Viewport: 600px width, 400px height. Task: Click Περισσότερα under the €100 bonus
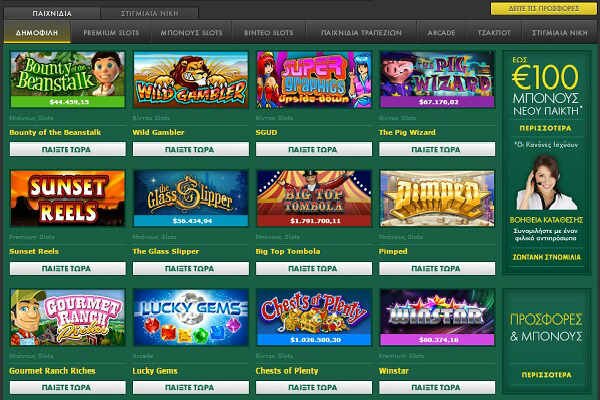pyautogui.click(x=546, y=128)
